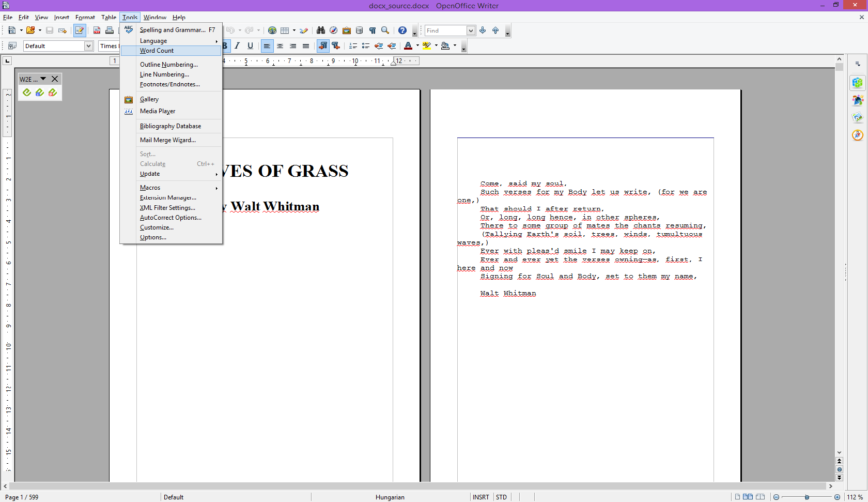868x502 pixels.
Task: Toggle INSRT insert mode in status bar
Action: (x=481, y=497)
